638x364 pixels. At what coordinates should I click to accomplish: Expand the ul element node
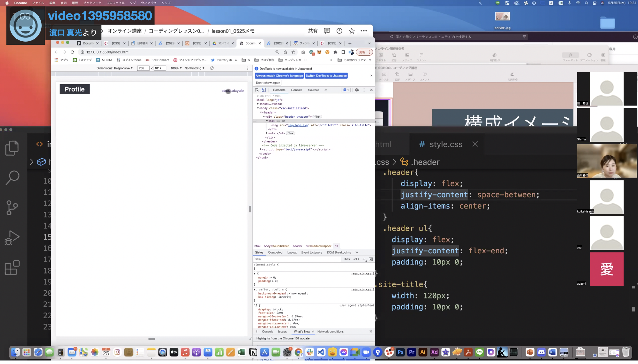(x=267, y=133)
